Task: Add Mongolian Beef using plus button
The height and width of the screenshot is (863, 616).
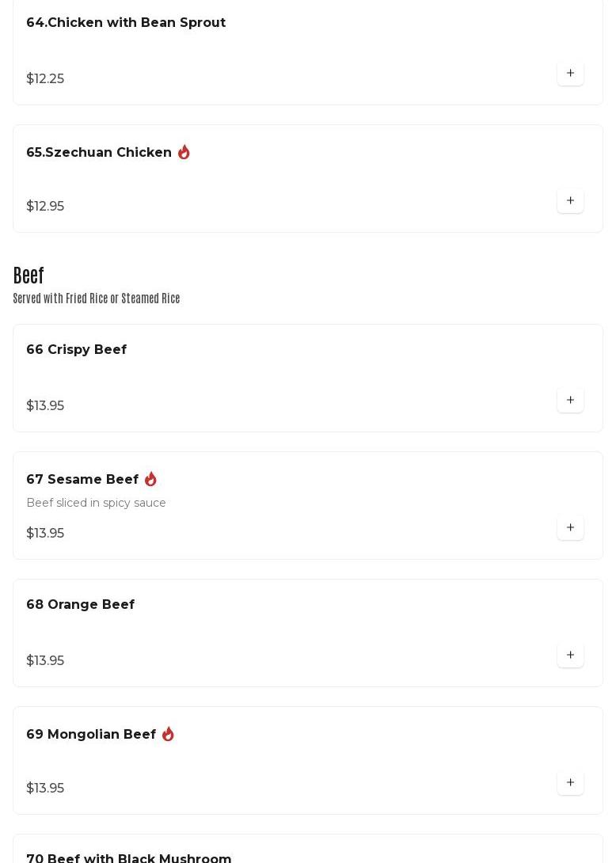Action: coord(570,782)
